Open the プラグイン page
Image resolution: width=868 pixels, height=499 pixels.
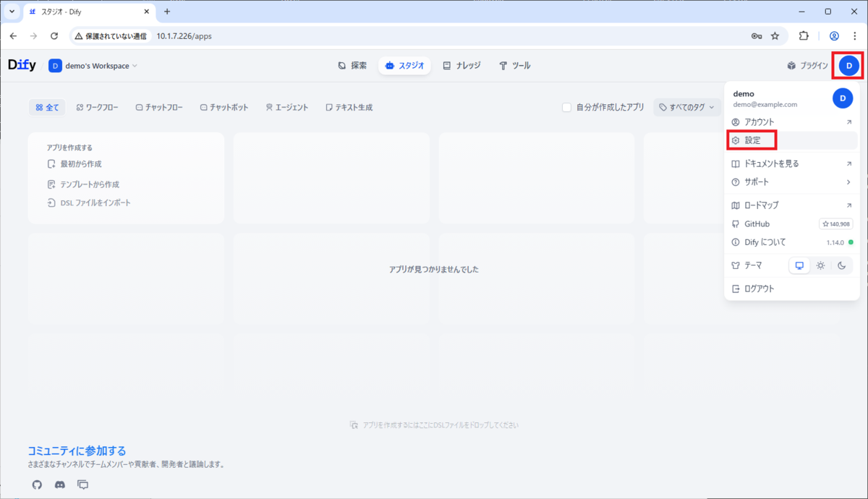807,66
